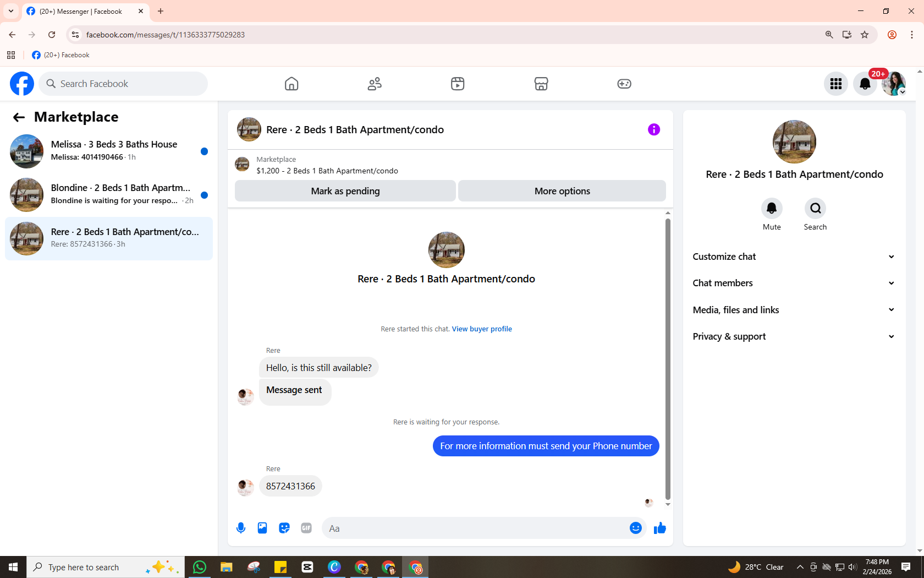This screenshot has height=578, width=924.
Task: Open File Explorer from the taskbar
Action: coord(227,567)
